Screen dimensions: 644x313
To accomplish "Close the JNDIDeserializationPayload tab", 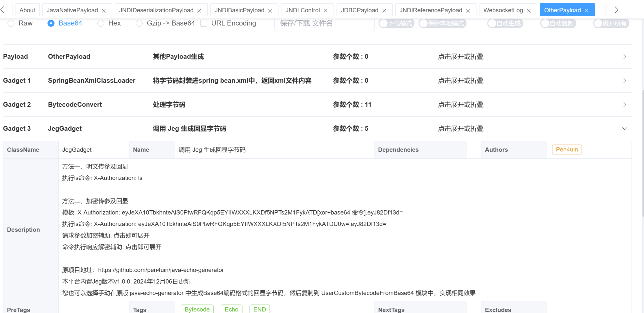I will click(x=199, y=10).
